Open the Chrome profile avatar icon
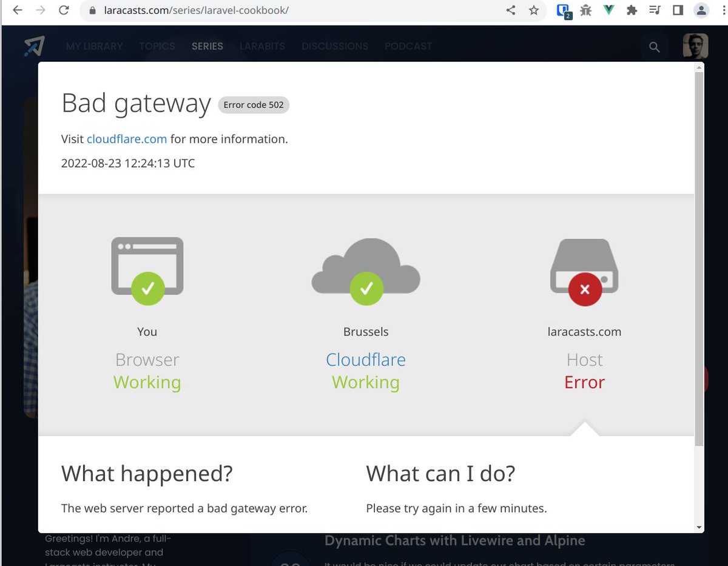This screenshot has width=728, height=566. click(x=701, y=10)
